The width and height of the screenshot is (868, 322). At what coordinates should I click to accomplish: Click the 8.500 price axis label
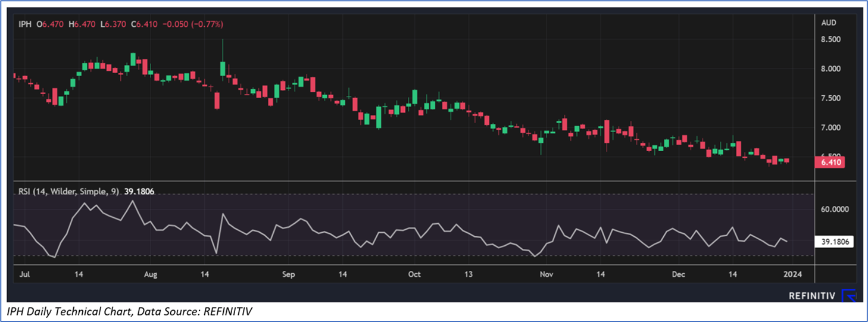pyautogui.click(x=830, y=39)
